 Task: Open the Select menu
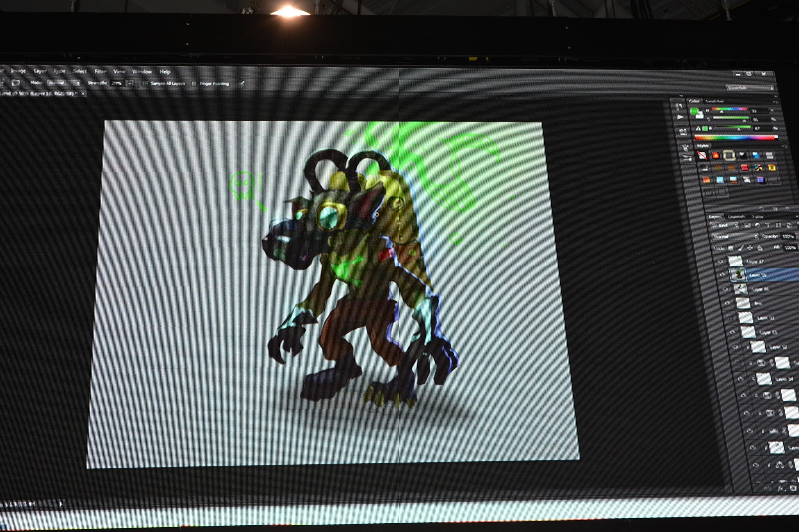[x=80, y=71]
